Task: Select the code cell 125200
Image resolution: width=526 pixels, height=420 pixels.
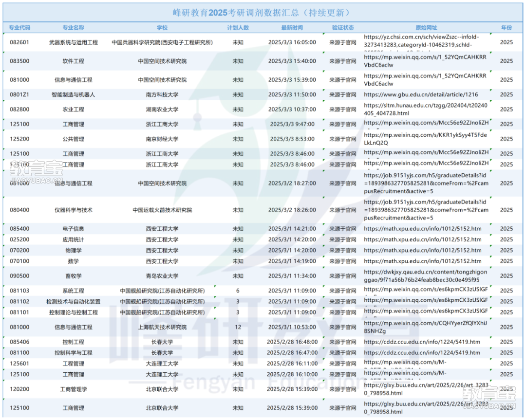Action: point(19,139)
